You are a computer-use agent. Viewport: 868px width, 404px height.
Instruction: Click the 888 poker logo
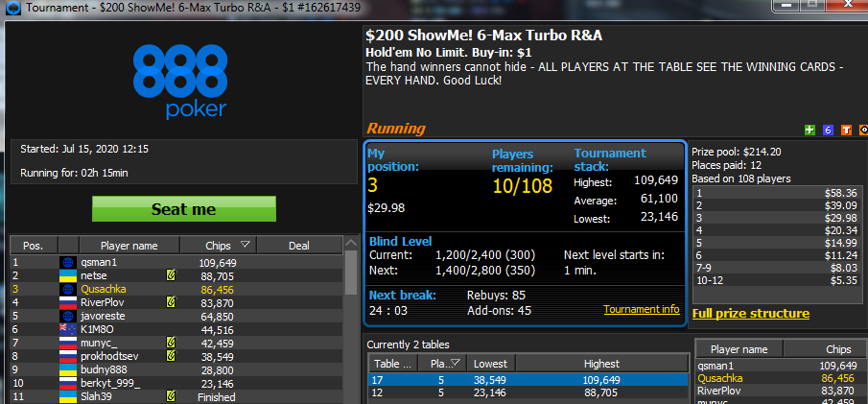(x=180, y=82)
